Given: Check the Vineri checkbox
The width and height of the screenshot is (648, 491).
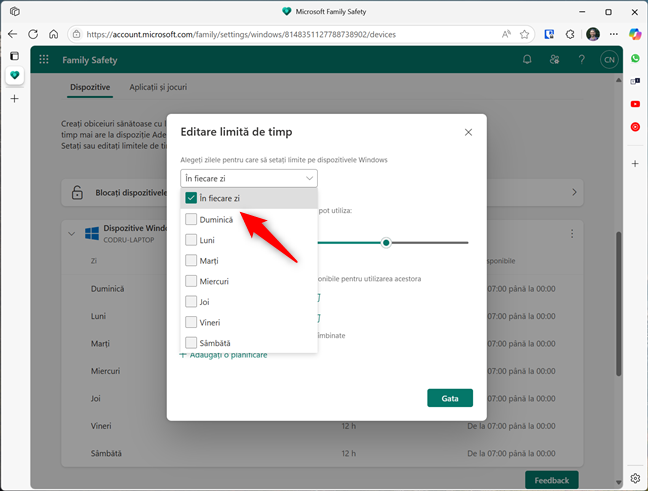Looking at the screenshot, I should pos(191,322).
